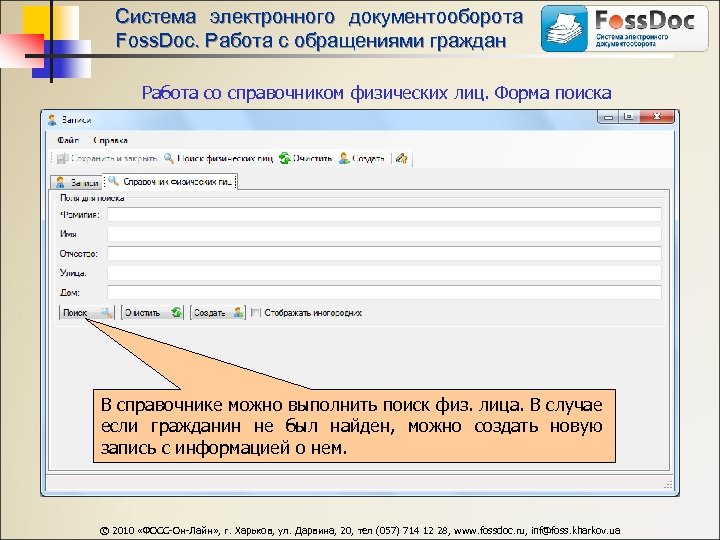Open the Справка menu

pos(110,141)
